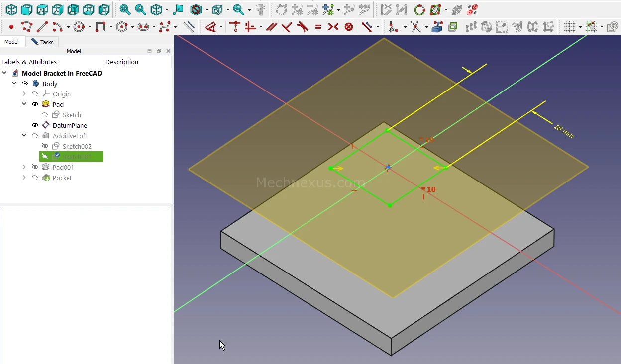Collapse the AdditiveLoft tree node
The image size is (621, 364).
tap(24, 136)
